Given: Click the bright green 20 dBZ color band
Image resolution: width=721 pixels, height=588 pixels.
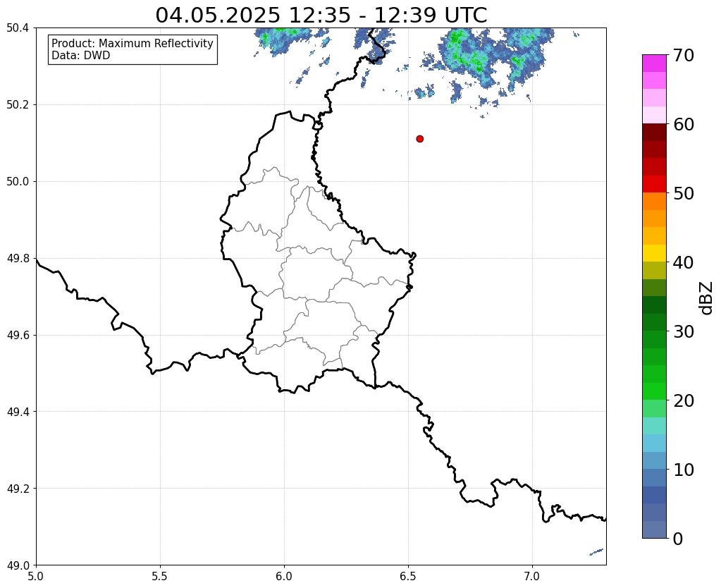Looking at the screenshot, I should point(654,391).
